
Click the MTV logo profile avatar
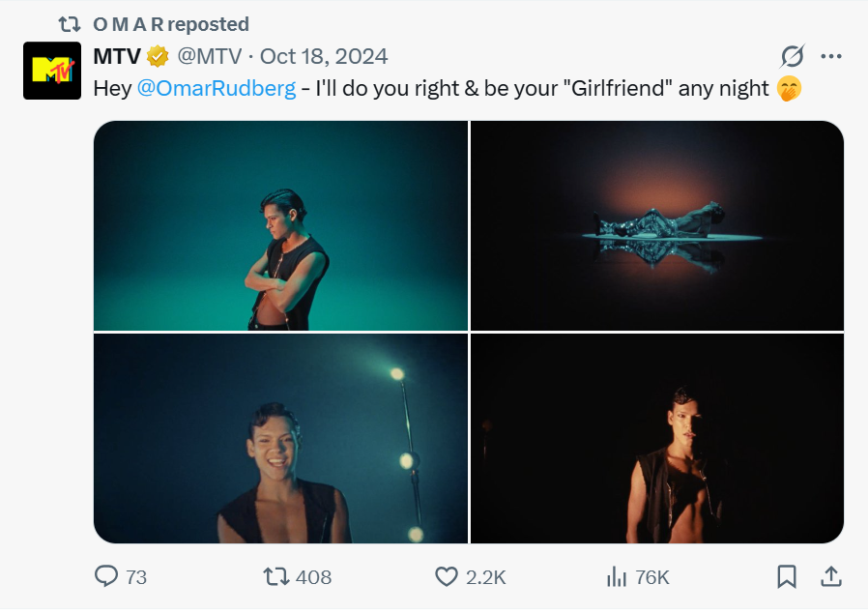(x=52, y=71)
